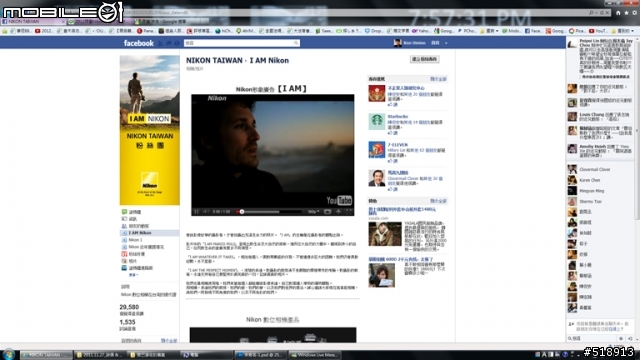Screen dimensions: 640x360
Task: Open the account dropdown arrow in header
Action: point(446,43)
